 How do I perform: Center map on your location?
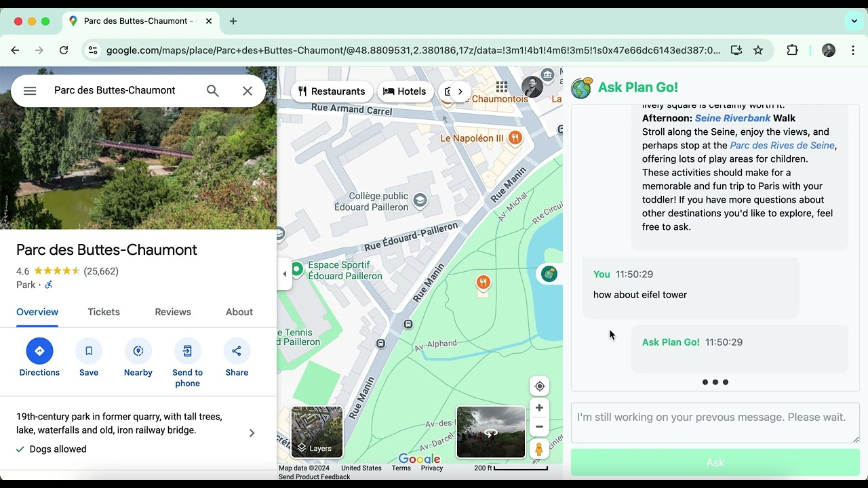tap(540, 386)
